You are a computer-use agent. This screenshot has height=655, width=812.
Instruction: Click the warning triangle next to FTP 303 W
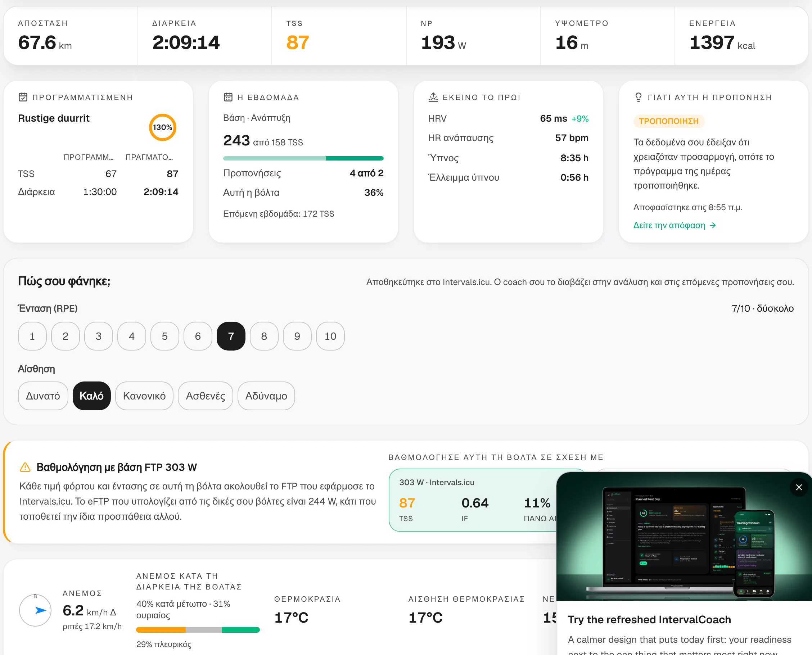25,467
